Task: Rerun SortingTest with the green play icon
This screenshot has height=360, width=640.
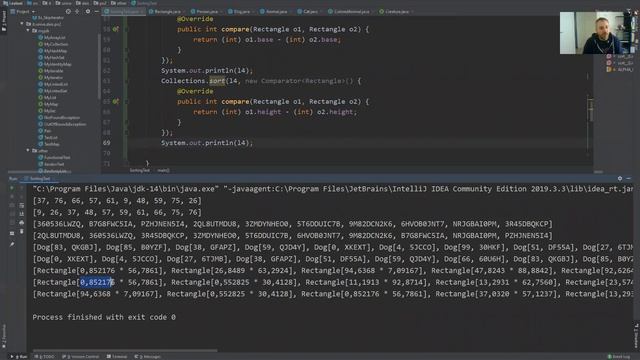Action: point(12,188)
